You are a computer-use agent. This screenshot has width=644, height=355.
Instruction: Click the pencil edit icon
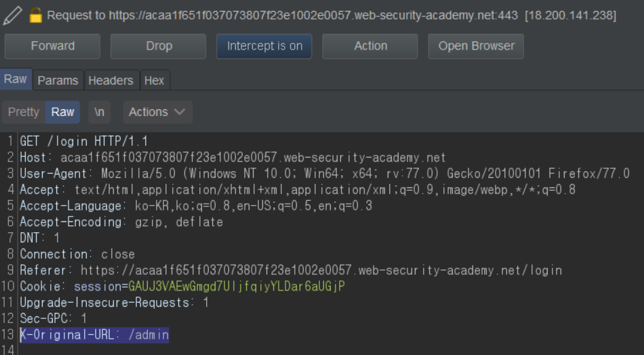click(13, 14)
